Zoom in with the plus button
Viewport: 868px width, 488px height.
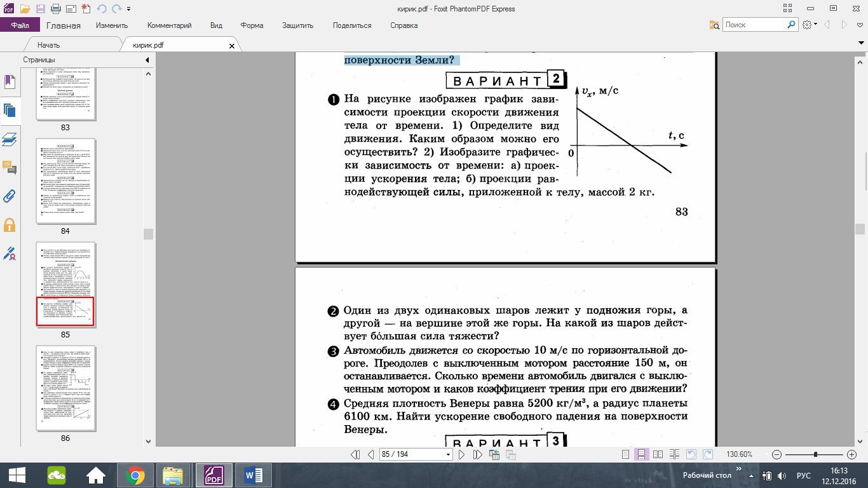(852, 455)
